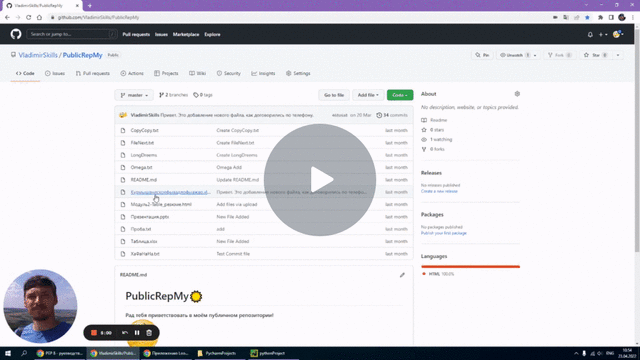Open the Insights tab
The image size is (640, 360).
[263, 73]
